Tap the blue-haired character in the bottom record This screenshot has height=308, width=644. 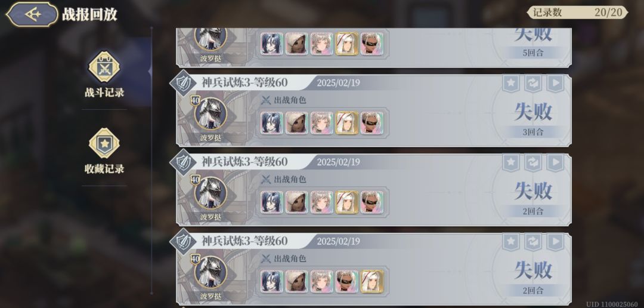click(x=272, y=281)
